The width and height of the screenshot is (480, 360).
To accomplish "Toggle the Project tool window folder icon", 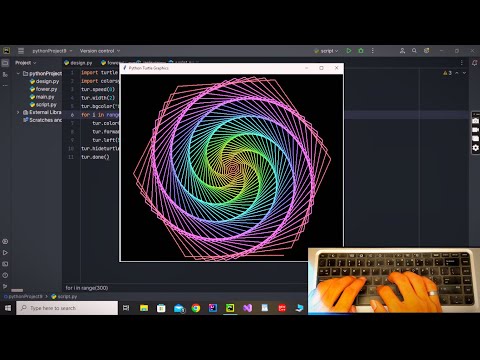I will (x=5, y=63).
